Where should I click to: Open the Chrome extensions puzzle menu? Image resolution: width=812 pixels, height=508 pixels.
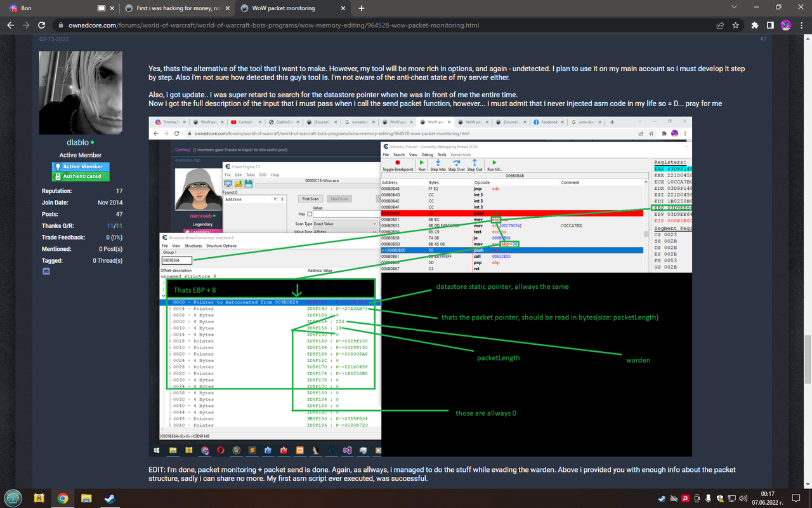pyautogui.click(x=754, y=25)
